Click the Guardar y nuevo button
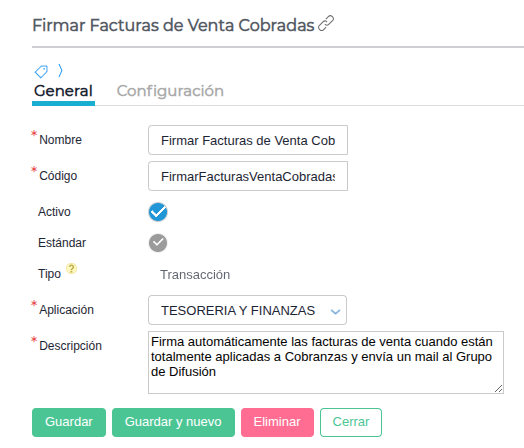524x448 pixels. coord(173,422)
